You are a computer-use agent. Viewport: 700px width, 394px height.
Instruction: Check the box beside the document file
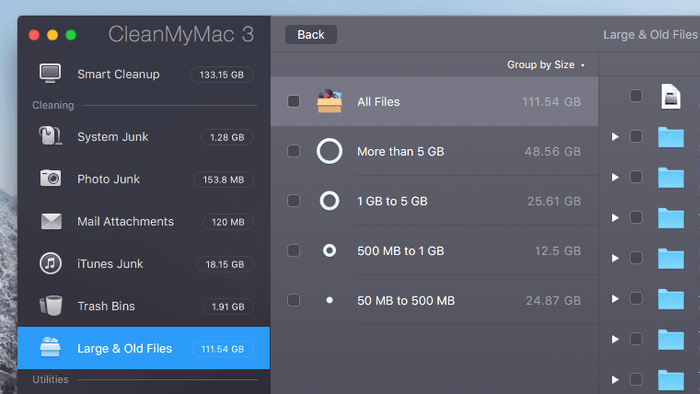pyautogui.click(x=636, y=95)
